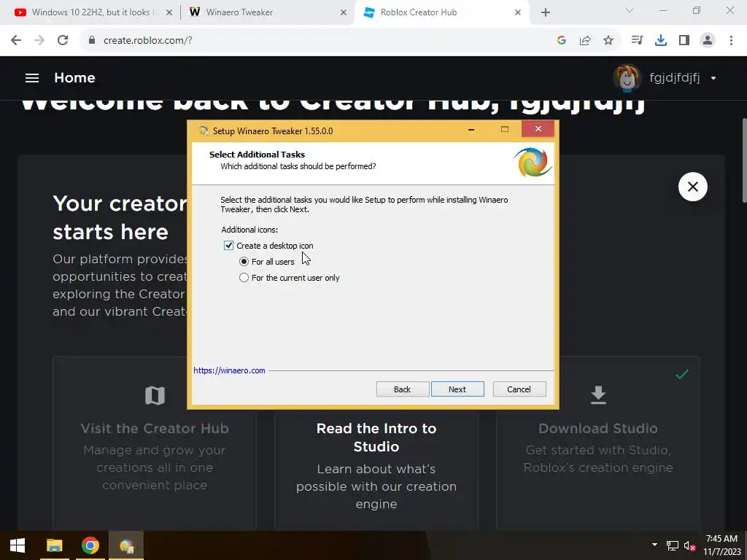Click the Google icon in address bar

[x=562, y=41]
